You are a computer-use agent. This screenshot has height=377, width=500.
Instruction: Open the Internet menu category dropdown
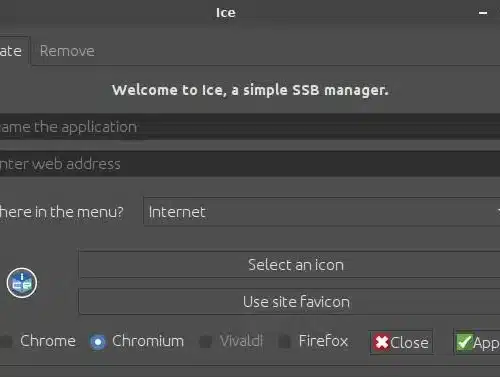pyautogui.click(x=322, y=212)
